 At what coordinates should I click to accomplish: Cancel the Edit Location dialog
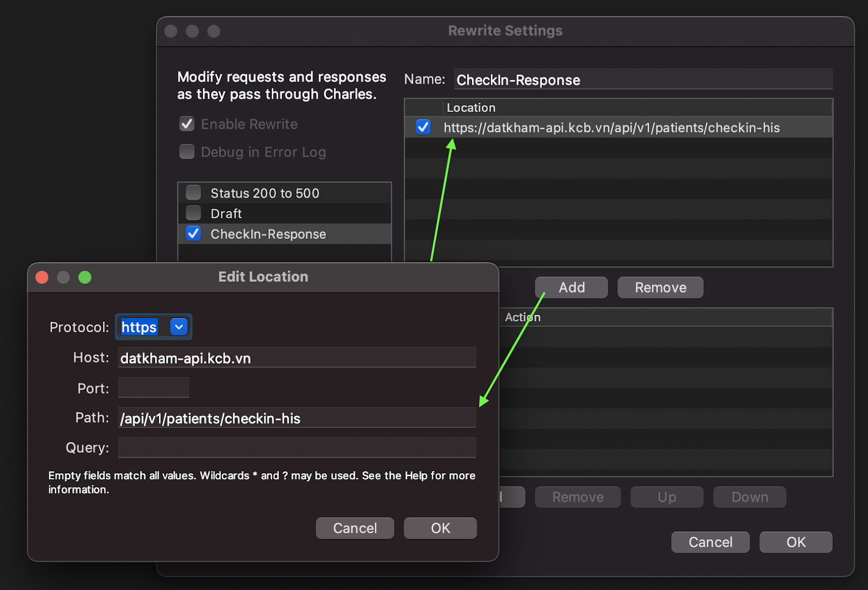point(355,528)
